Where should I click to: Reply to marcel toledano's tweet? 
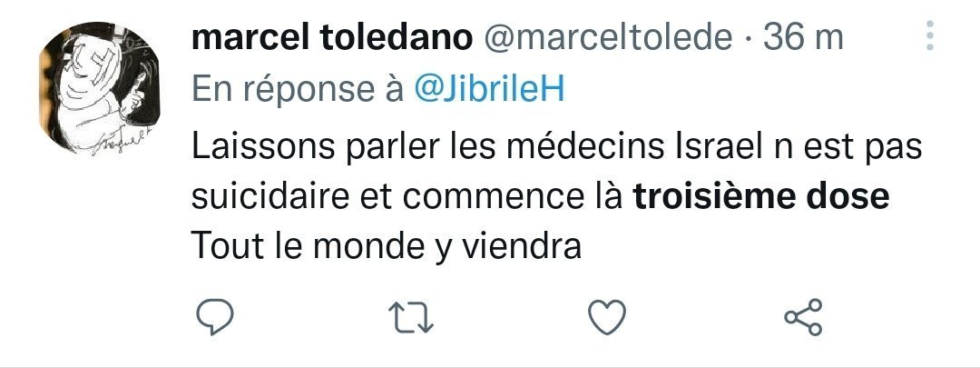[x=215, y=317]
